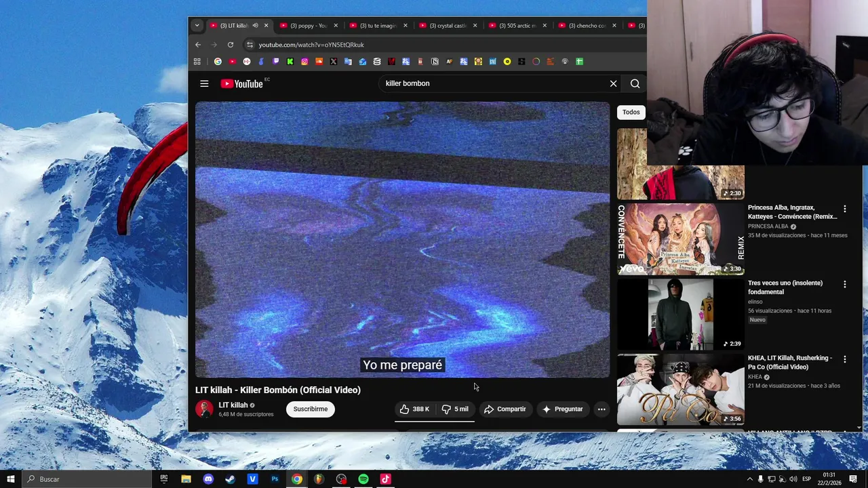Screen dimensions: 868x488
Task: Open the apps grid bookmark icon
Action: pyautogui.click(x=197, y=61)
